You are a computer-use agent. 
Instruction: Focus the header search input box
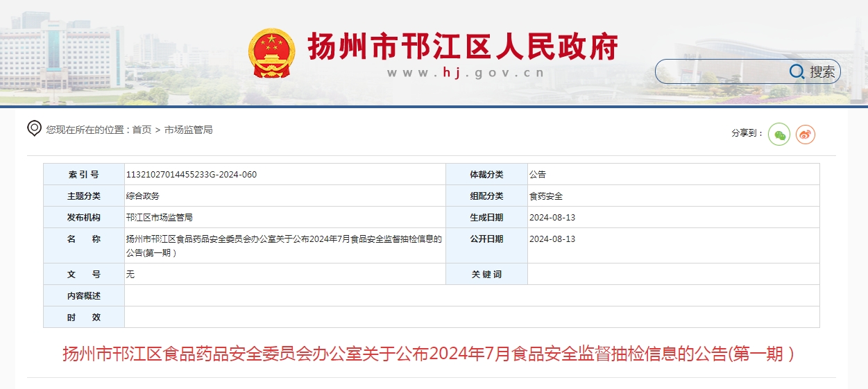[x=722, y=71]
